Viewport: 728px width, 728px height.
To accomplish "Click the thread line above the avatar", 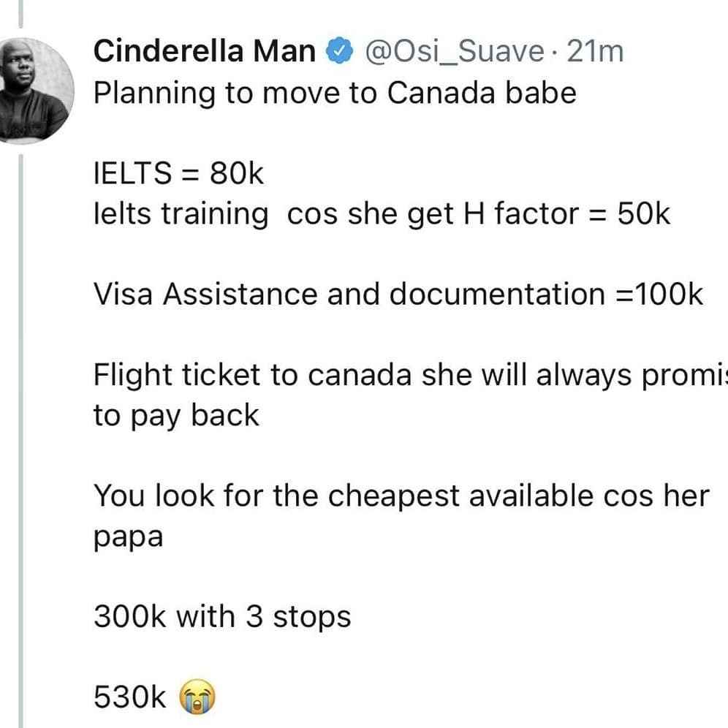I will [x=21, y=14].
